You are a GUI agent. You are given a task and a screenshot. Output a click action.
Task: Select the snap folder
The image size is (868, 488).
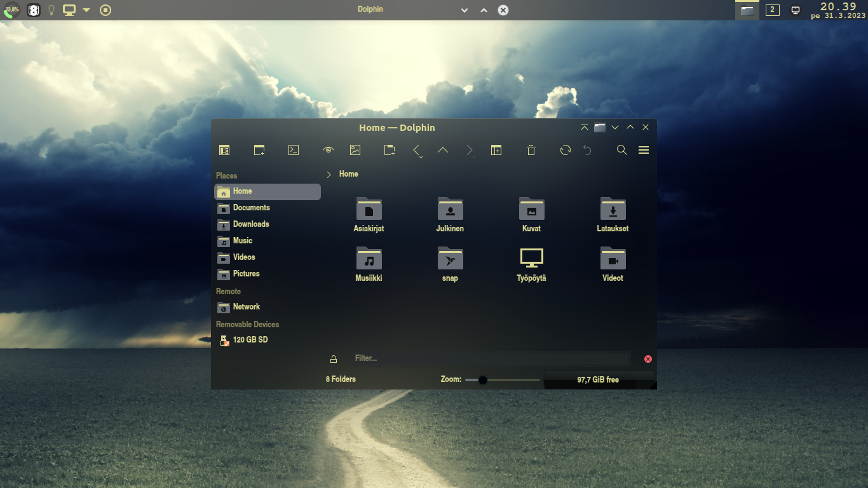(x=450, y=264)
